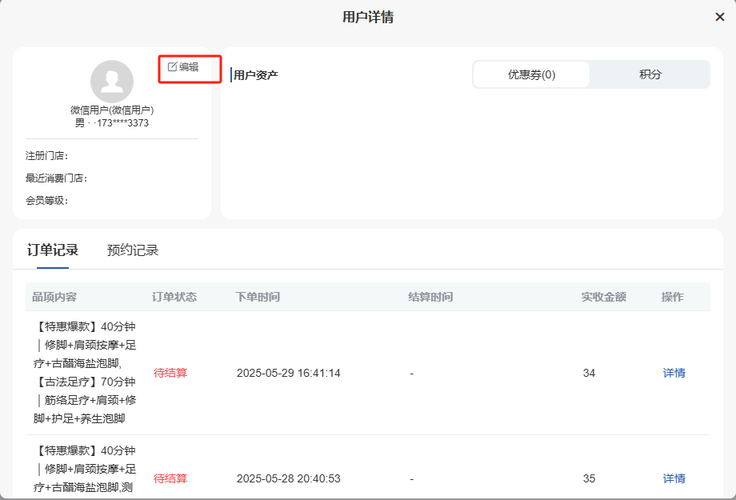Screen dimensions: 736x500
Task: Click the timestamp 2025-05-29 16:41:14
Action: pos(288,373)
